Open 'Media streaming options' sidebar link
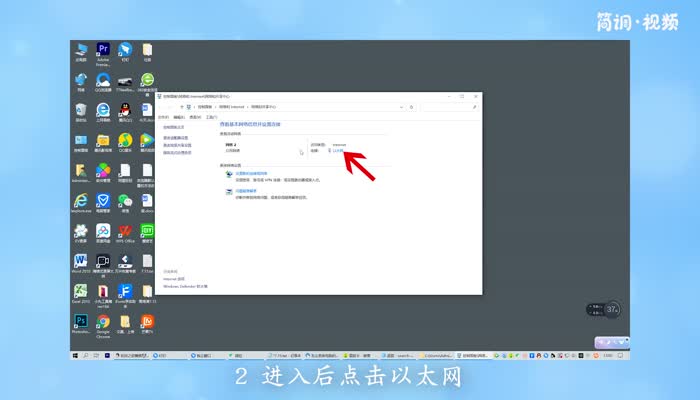 [177, 153]
